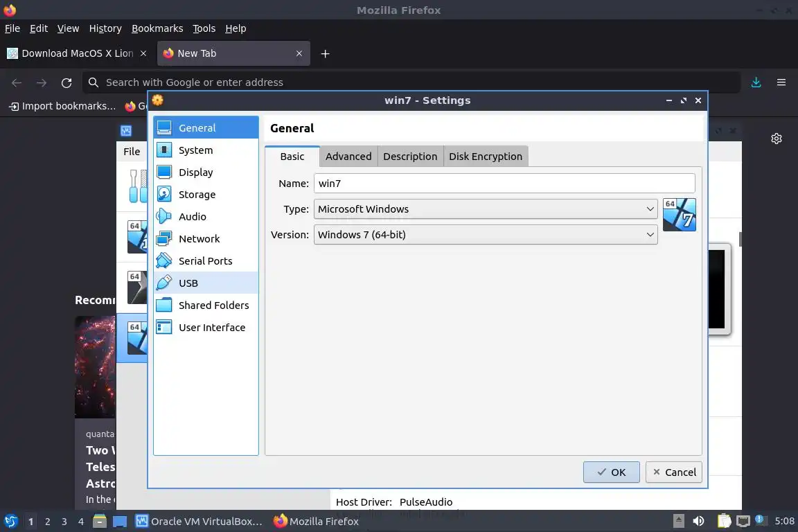
Task: Click the Host Driver PulseAudio text
Action: click(x=394, y=502)
